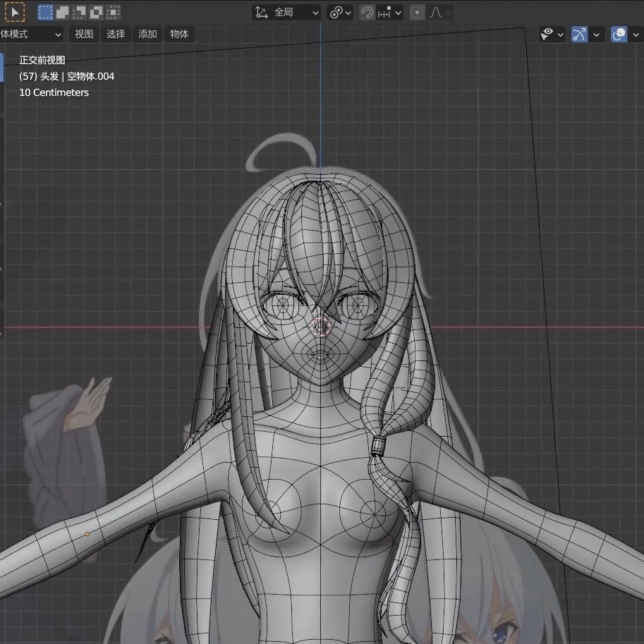Toggle proportional editing circle button
Image resolution: width=644 pixels, height=644 pixels.
tap(418, 13)
